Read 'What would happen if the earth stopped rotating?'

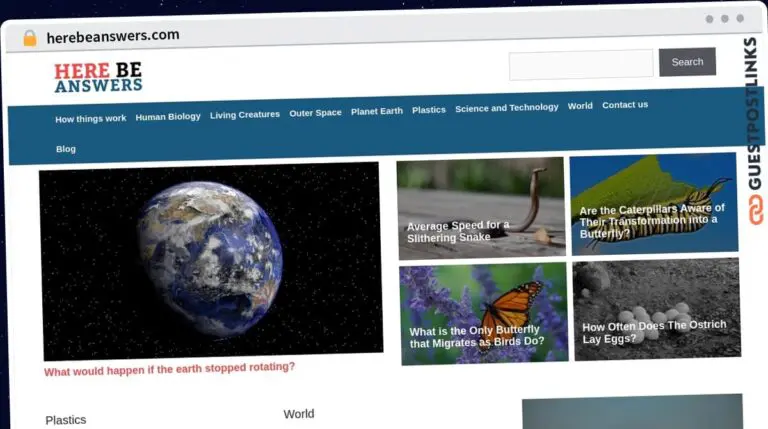tap(169, 369)
